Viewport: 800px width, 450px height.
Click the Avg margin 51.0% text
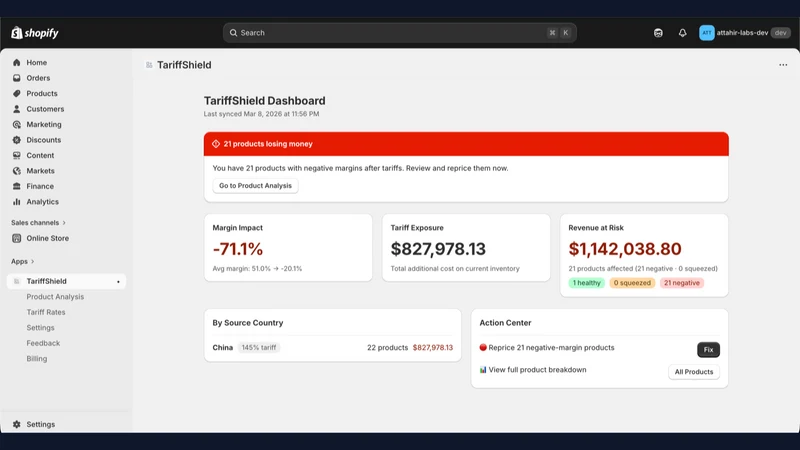257,268
